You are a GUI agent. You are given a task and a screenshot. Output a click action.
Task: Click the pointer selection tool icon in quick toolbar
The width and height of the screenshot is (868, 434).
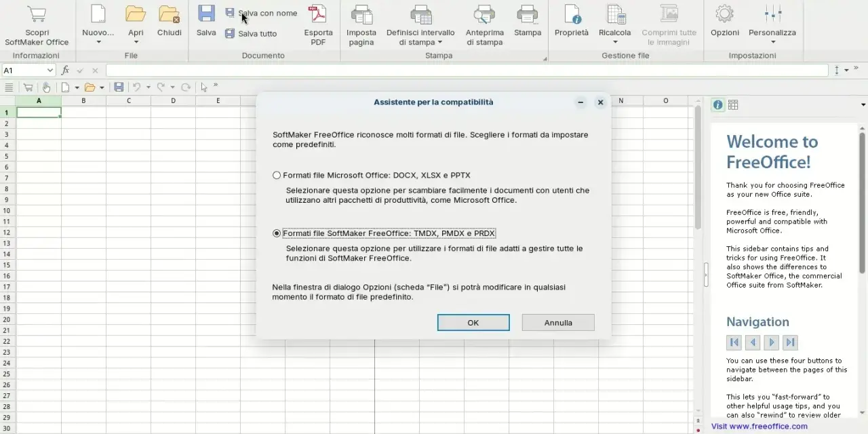[x=204, y=87]
